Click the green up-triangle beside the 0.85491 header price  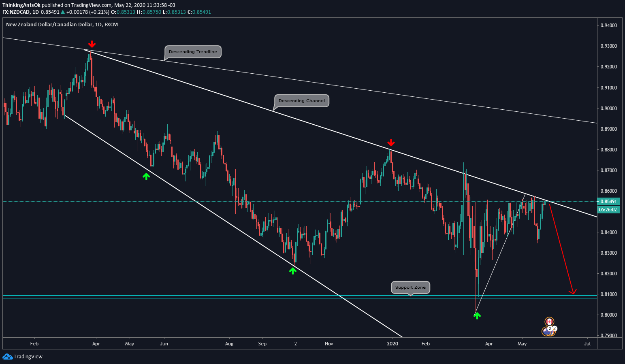click(x=62, y=12)
